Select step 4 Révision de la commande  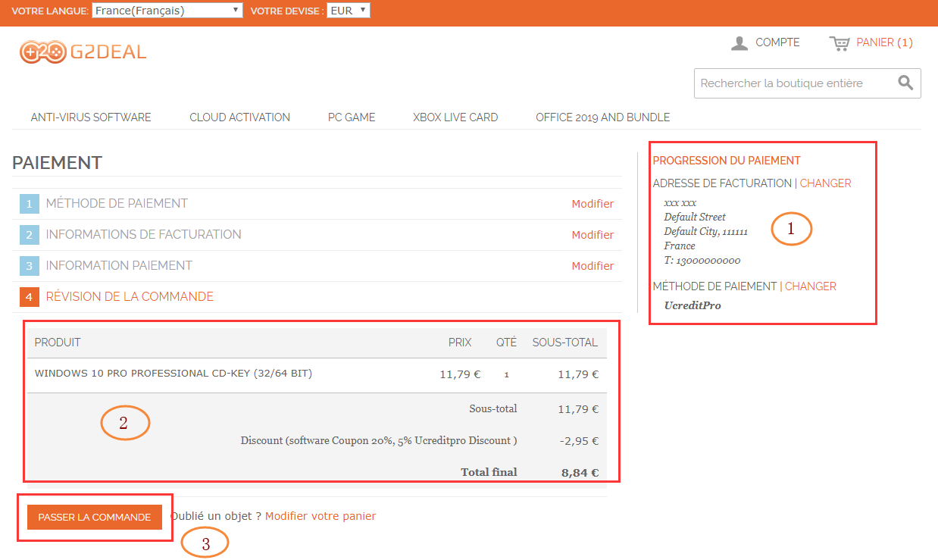coord(317,297)
